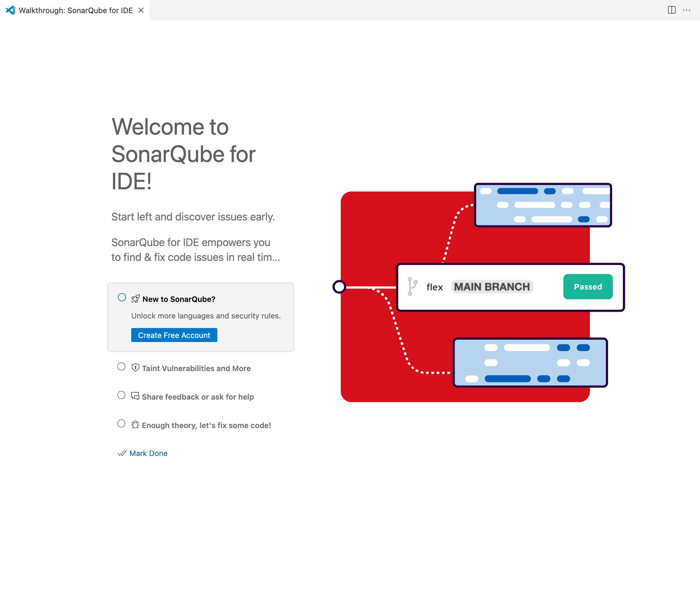Image resolution: width=700 pixels, height=595 pixels.
Task: Click the SonarQube branch illustration image
Action: 479,292
